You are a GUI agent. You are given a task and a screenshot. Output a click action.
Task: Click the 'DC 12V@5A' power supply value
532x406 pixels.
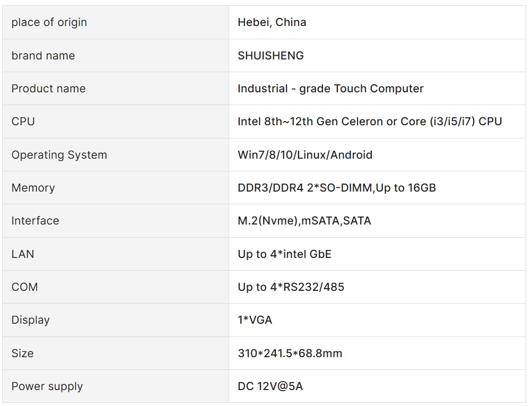(271, 386)
